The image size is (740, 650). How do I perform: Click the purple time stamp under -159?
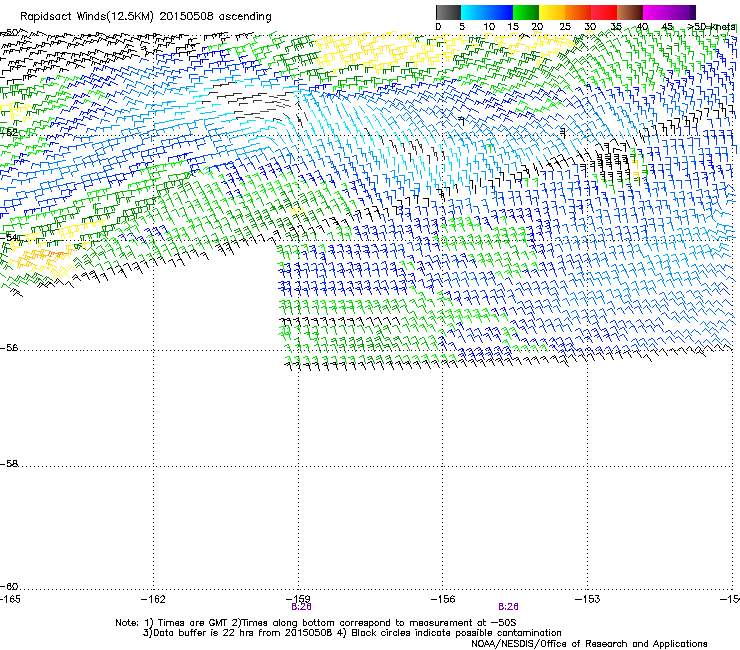(x=301, y=607)
